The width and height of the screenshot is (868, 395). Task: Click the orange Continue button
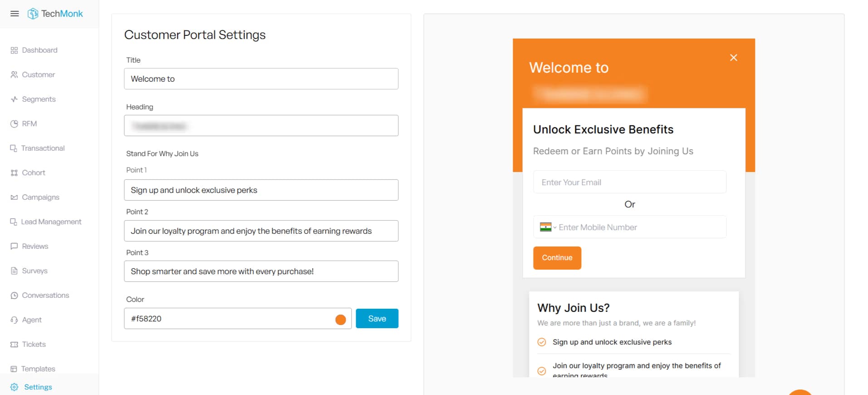click(x=557, y=258)
